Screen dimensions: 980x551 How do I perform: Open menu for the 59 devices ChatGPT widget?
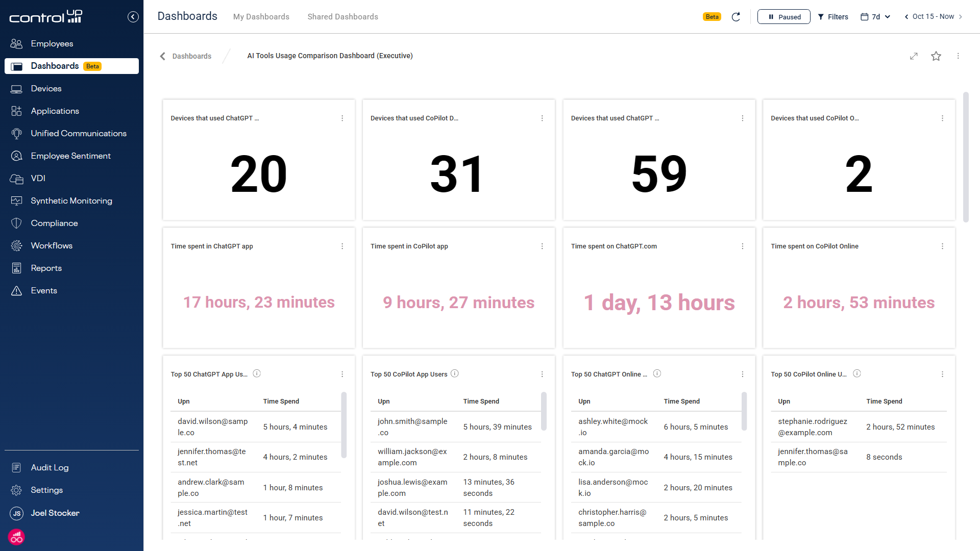[743, 118]
